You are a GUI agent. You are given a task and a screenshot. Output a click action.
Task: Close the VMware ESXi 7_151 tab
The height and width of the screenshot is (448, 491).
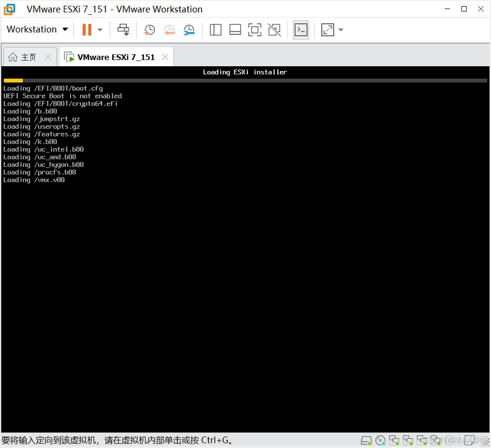[165, 57]
